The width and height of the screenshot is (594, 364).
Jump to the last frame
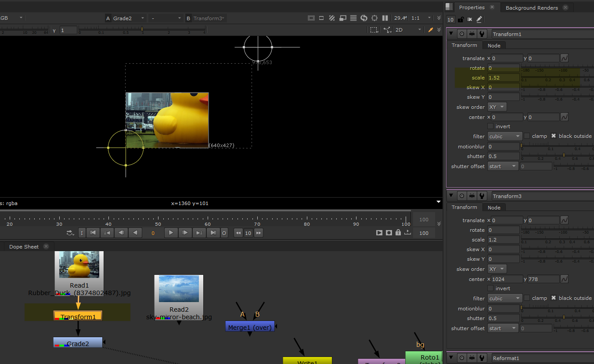click(x=213, y=233)
